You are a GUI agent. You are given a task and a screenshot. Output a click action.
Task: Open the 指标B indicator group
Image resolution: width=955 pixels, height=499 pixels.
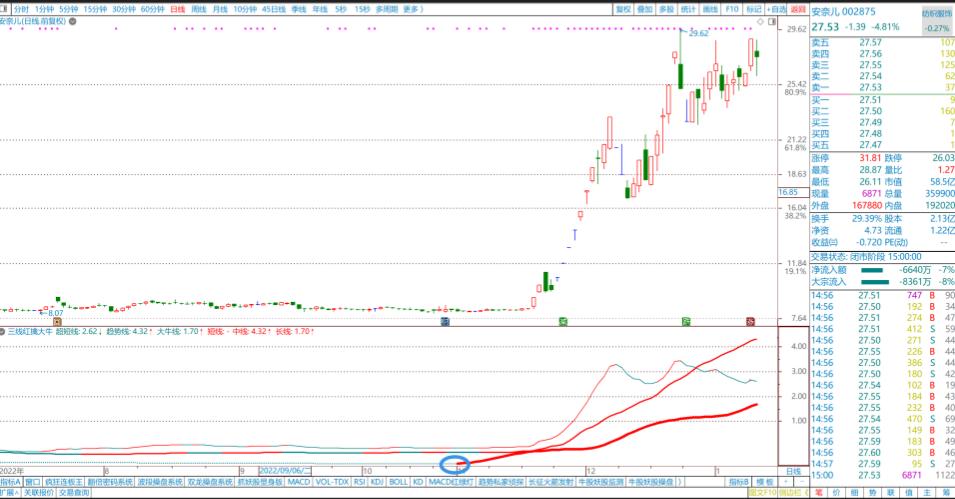(739, 481)
